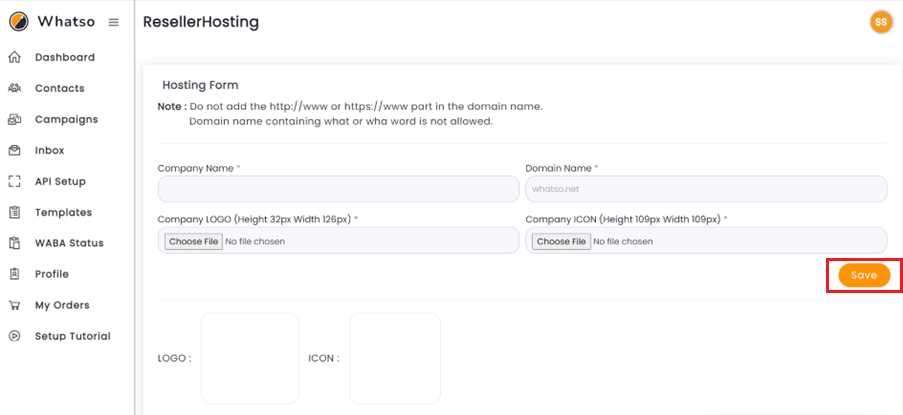Focus the Company Name input field
The image size is (903, 415).
click(338, 189)
